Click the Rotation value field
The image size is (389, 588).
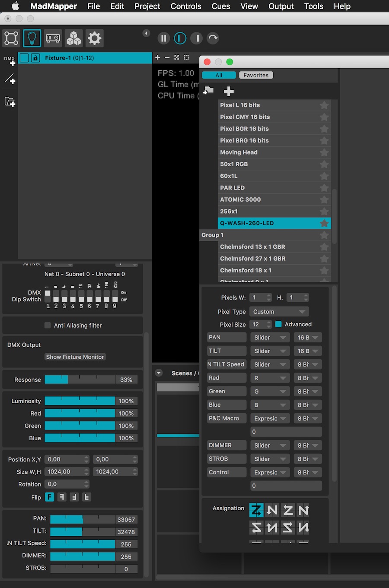[x=67, y=484]
